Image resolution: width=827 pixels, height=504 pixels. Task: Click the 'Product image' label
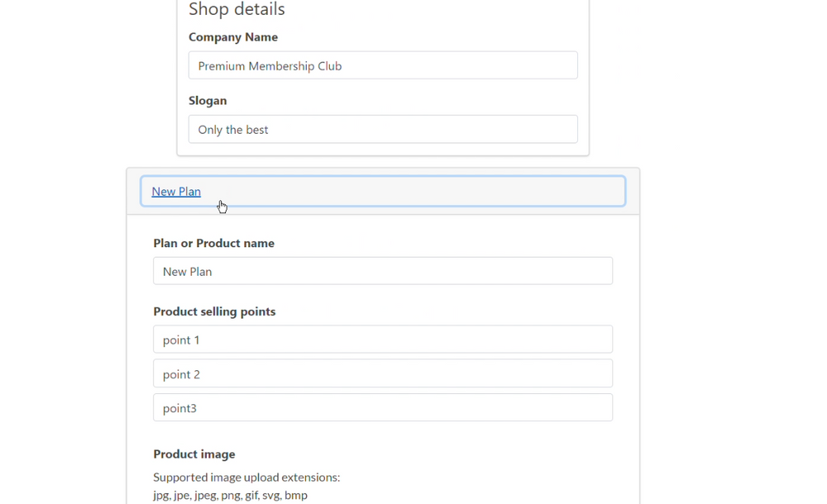(x=194, y=454)
